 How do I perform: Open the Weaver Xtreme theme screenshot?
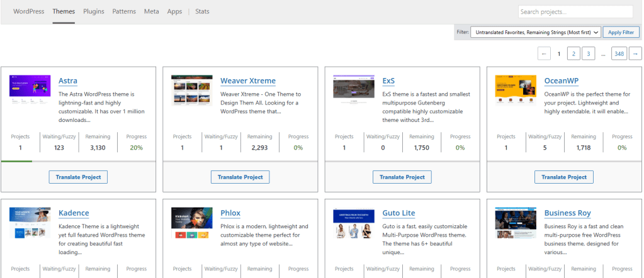point(192,90)
